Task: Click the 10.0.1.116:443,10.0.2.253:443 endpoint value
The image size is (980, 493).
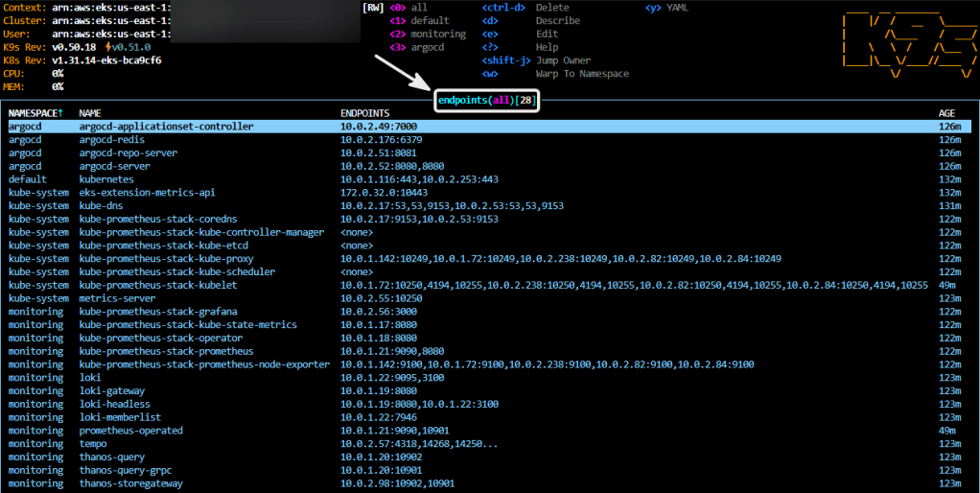Action: tap(419, 179)
